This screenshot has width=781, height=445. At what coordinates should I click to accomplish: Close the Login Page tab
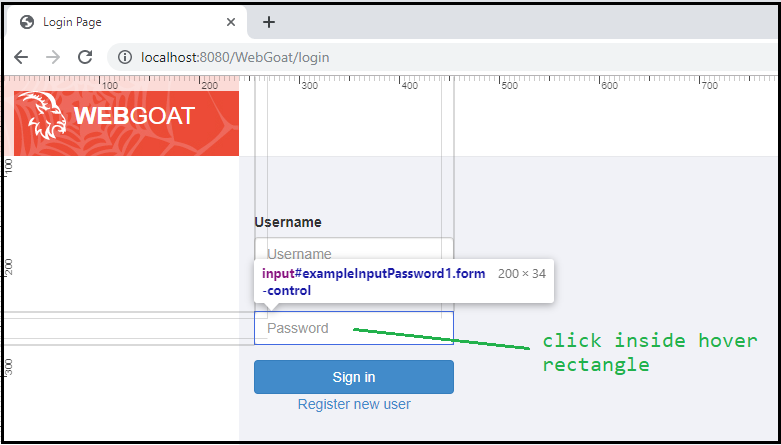click(231, 22)
